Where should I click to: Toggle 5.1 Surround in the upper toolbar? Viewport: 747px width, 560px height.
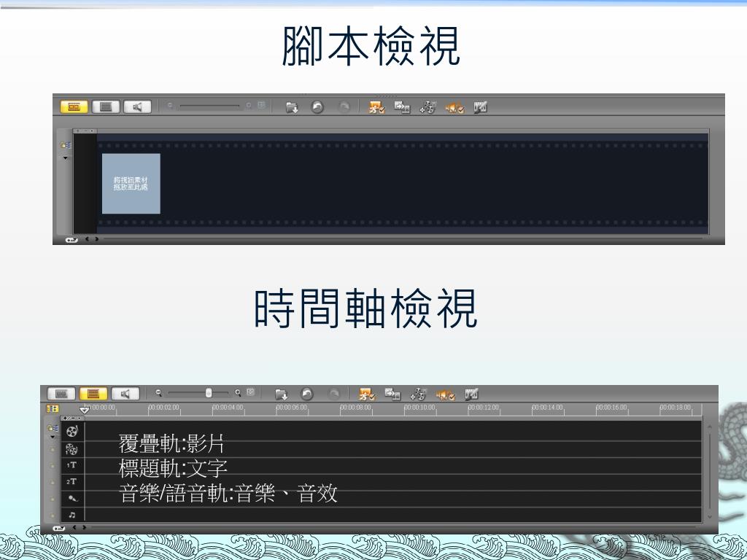click(454, 108)
